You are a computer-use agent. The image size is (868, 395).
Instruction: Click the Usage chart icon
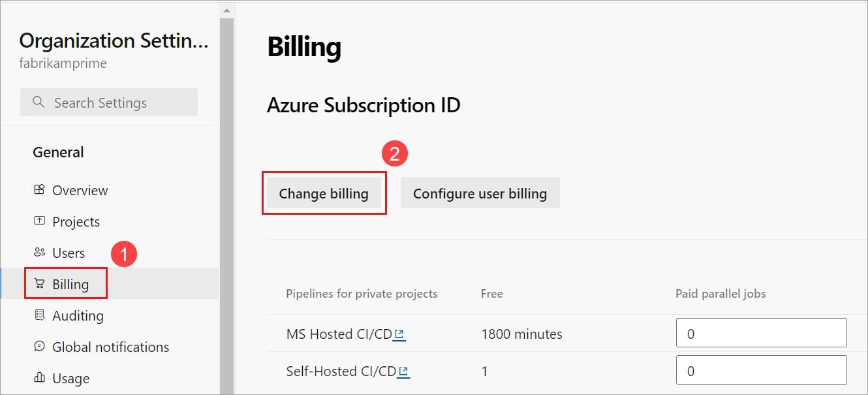click(x=39, y=378)
